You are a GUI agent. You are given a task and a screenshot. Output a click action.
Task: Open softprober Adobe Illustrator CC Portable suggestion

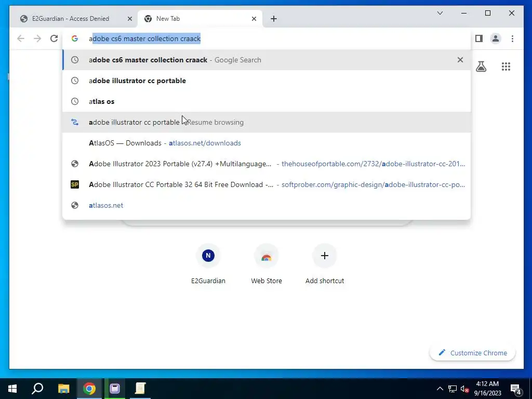point(267,184)
